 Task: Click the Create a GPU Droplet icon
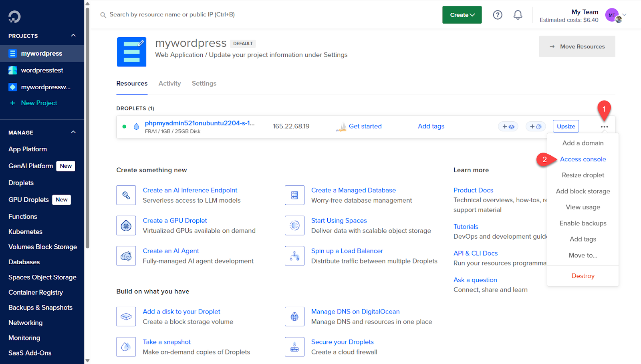[x=126, y=226]
